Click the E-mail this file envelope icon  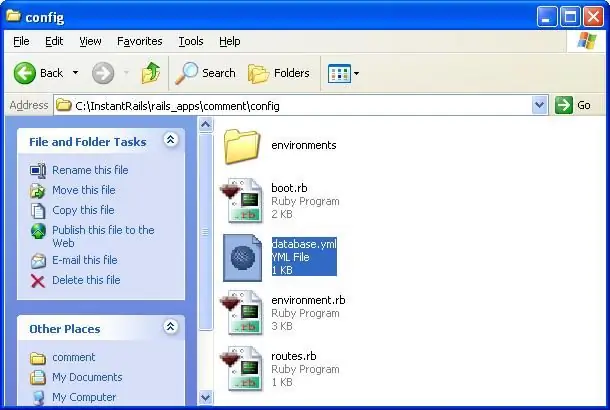[x=38, y=261]
